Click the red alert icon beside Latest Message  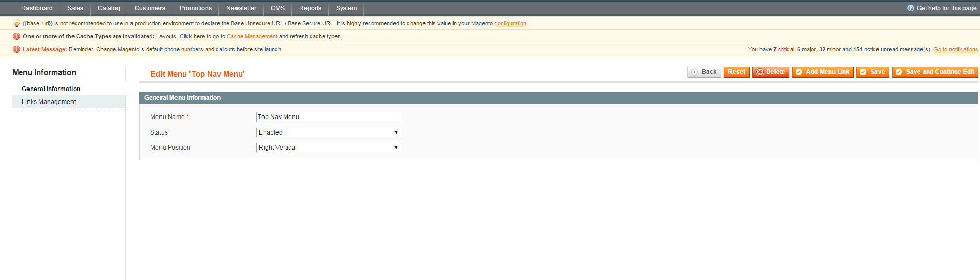pyautogui.click(x=17, y=49)
